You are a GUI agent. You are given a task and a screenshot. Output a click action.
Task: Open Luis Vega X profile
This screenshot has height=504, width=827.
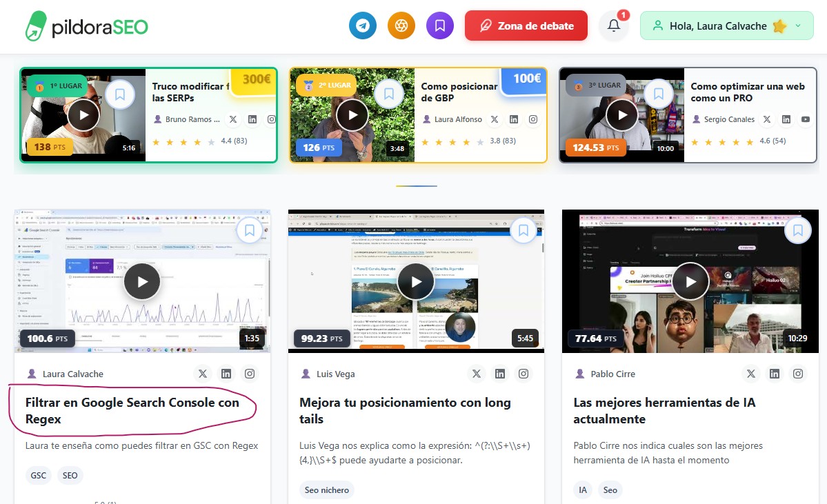476,374
